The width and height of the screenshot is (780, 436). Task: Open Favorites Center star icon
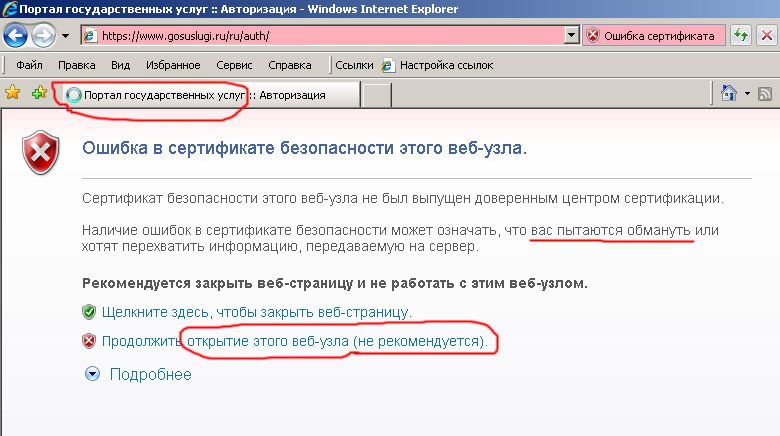click(12, 93)
